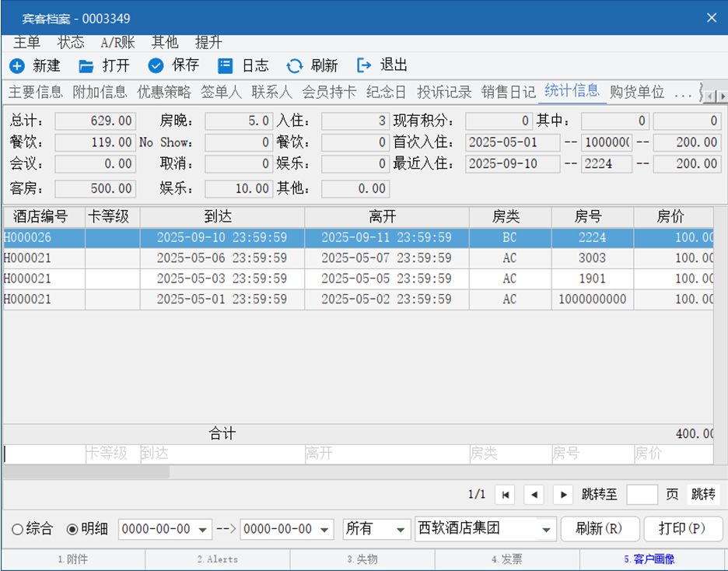728x571 pixels.
Task: Click the horizontal scrollbar under the table
Action: [86, 471]
